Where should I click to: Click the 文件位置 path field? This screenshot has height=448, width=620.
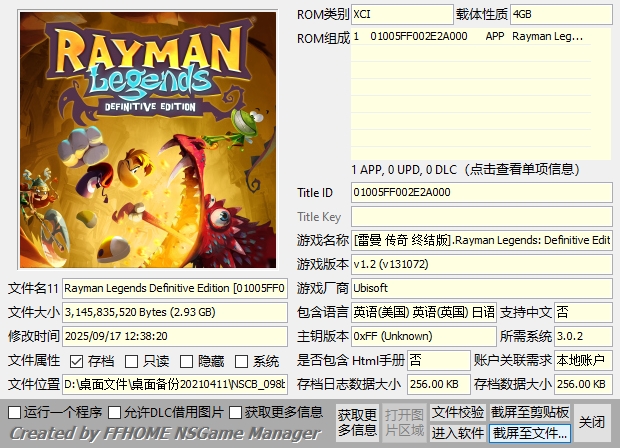pos(175,384)
